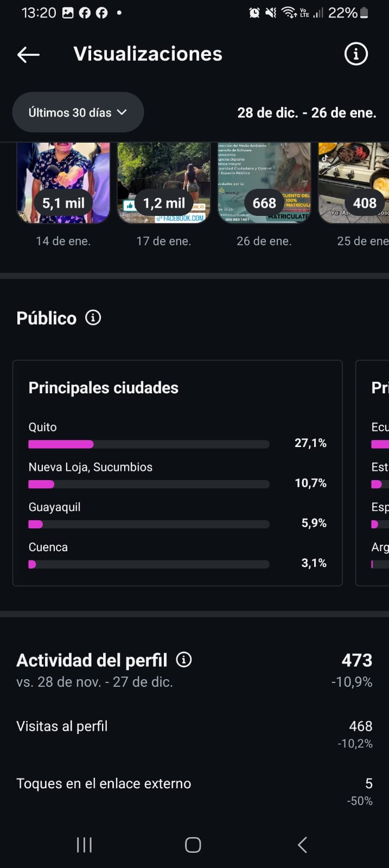Tap info icon beside Actividad del perfil
The height and width of the screenshot is (868, 389).
(x=184, y=660)
